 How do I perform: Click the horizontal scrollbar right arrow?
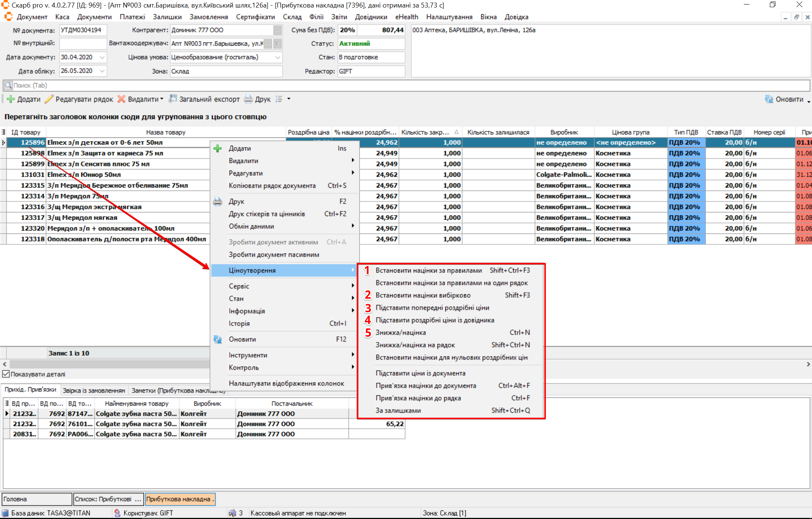(808, 364)
